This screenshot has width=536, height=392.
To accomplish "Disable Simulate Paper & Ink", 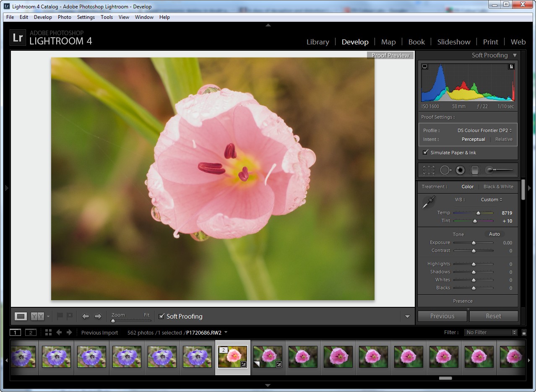I will click(x=426, y=153).
